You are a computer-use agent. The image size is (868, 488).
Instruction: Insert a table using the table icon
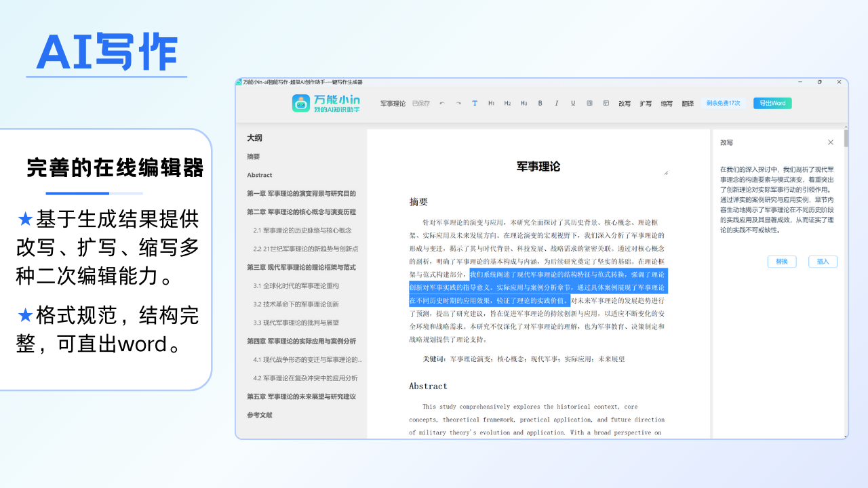(588, 103)
